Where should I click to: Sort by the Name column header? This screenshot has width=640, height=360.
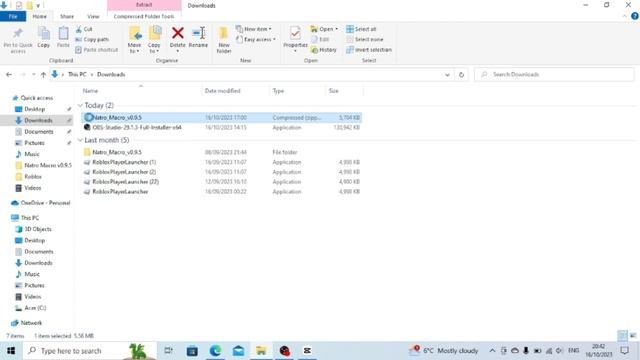tap(90, 91)
